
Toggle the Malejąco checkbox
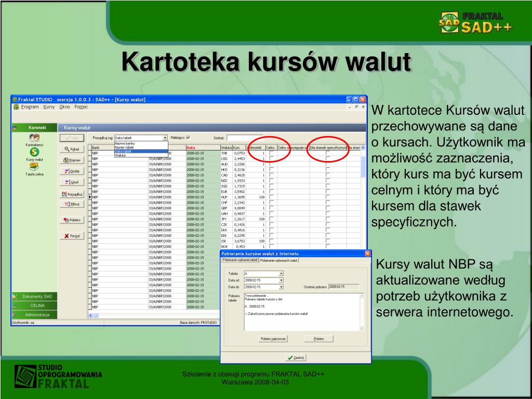[188, 138]
